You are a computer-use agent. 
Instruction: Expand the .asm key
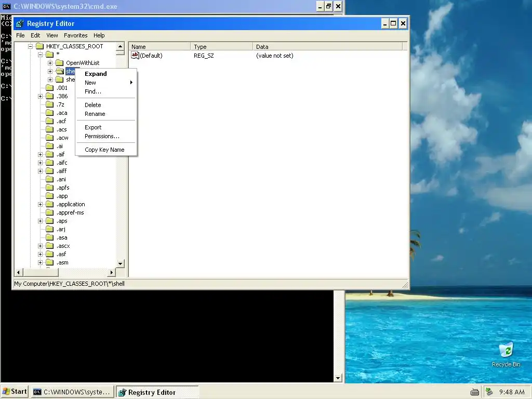tap(40, 262)
